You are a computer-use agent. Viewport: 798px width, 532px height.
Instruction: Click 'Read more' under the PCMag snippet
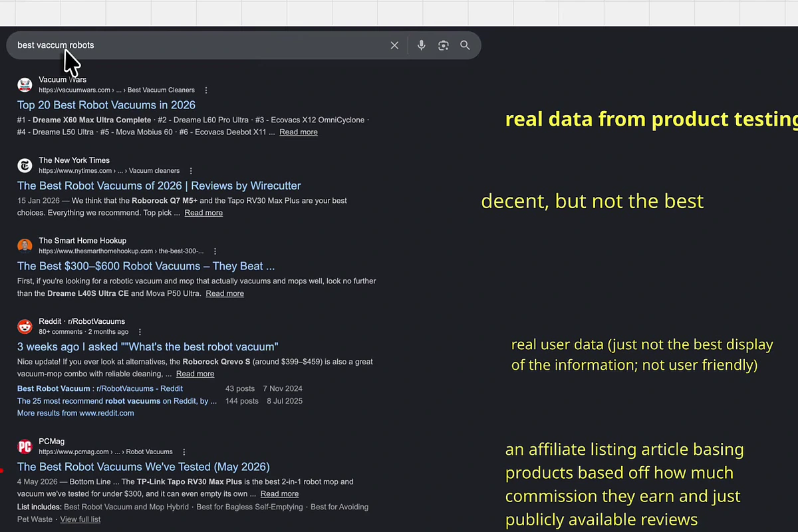point(279,494)
